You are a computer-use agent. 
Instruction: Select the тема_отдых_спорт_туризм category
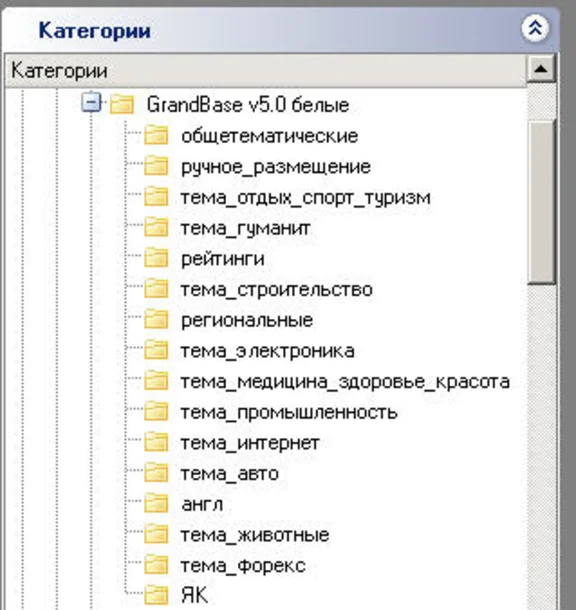point(306,197)
